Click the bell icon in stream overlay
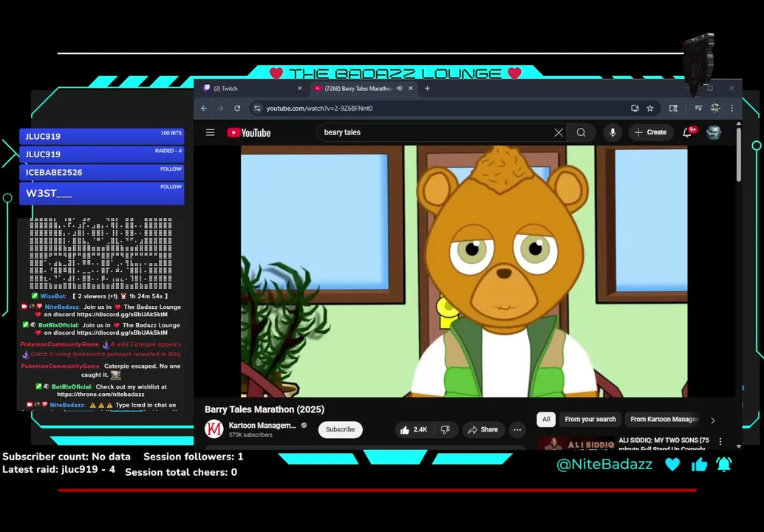 coord(724,464)
